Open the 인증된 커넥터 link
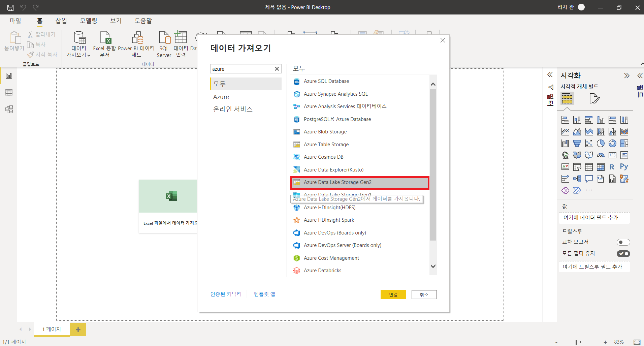 [x=226, y=294]
